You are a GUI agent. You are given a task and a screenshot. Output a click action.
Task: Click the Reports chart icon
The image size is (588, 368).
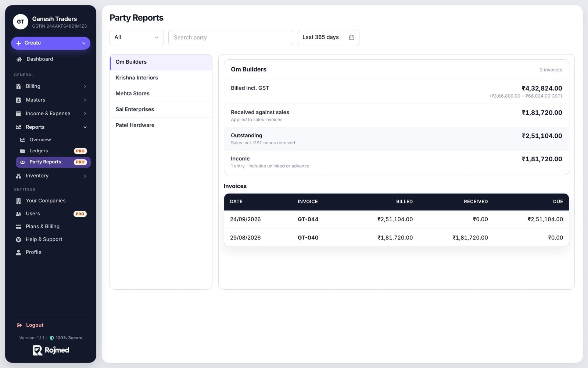(x=18, y=127)
